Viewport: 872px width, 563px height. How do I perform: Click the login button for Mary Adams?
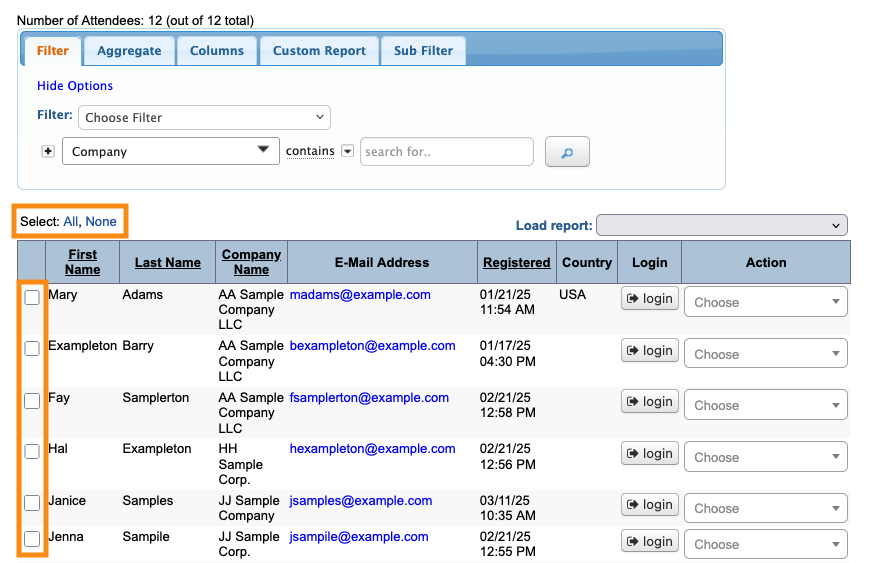pos(649,299)
